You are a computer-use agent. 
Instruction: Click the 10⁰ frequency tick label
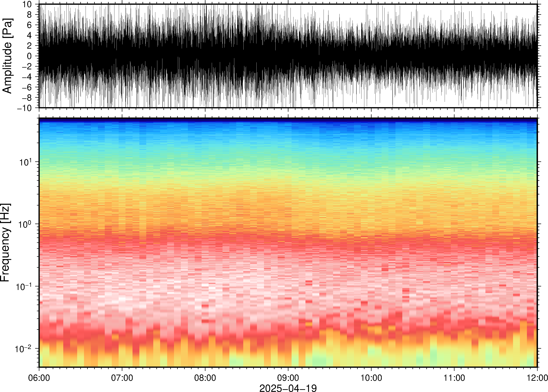[25, 224]
